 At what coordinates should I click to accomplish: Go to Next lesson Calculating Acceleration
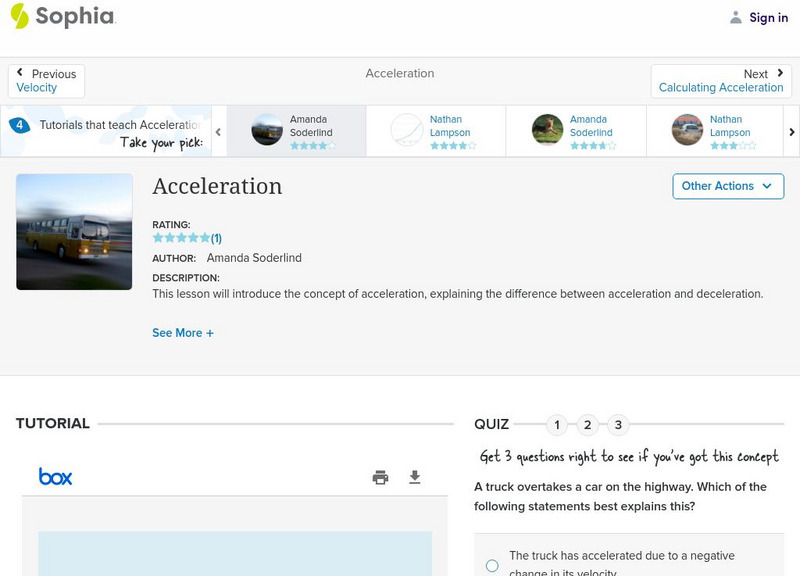coord(721,81)
